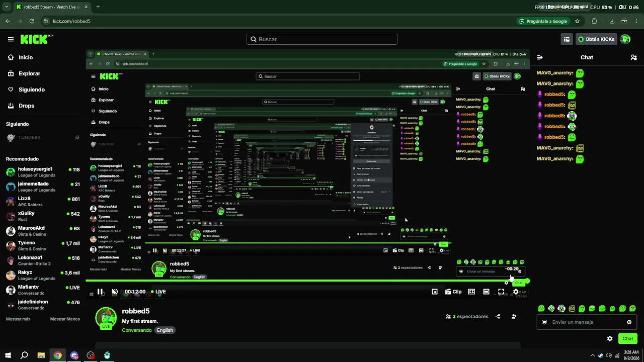
Task: Open OBS Studio from the taskbar
Action: (91, 355)
